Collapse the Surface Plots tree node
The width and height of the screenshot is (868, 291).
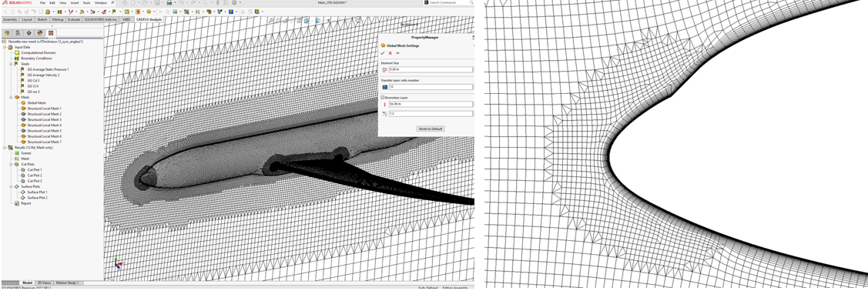pyautogui.click(x=11, y=186)
